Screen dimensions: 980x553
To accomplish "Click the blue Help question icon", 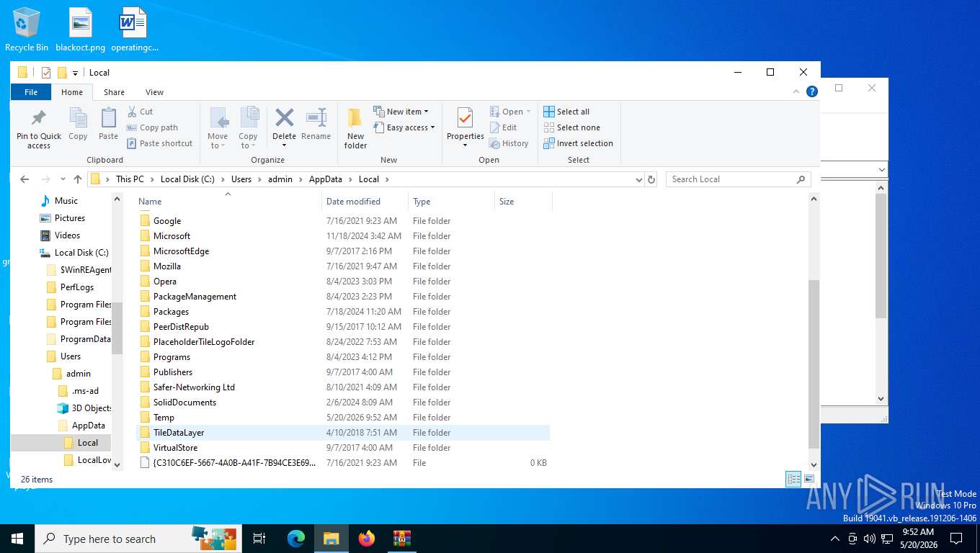I will [812, 91].
